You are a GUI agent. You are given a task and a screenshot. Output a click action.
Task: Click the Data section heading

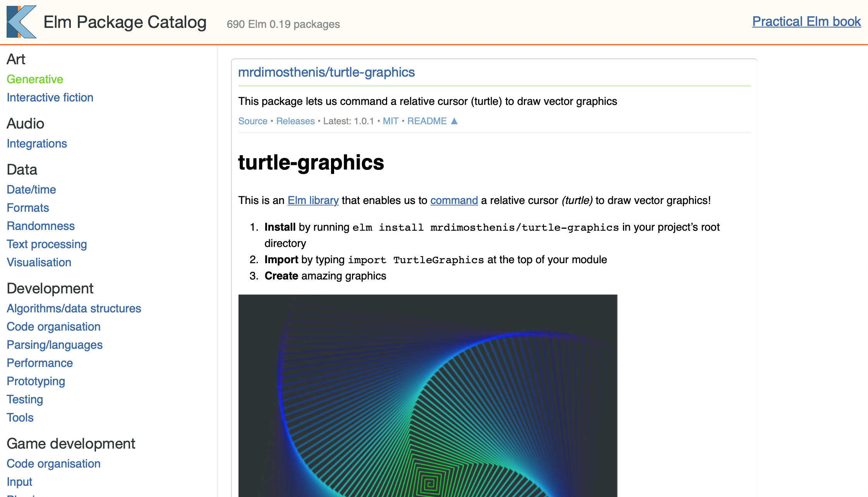coord(22,170)
